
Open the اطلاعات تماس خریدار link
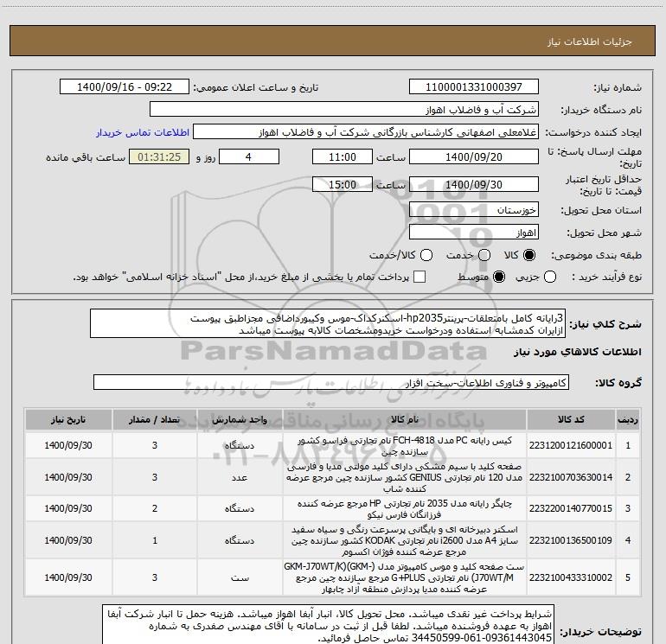point(143,132)
